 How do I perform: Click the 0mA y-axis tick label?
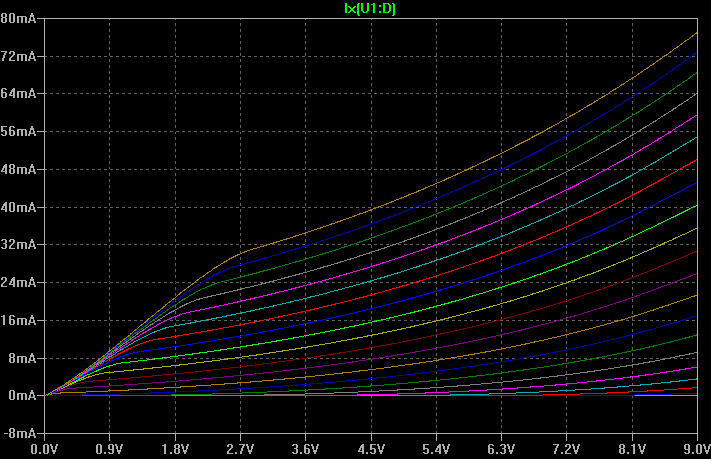[x=23, y=396]
